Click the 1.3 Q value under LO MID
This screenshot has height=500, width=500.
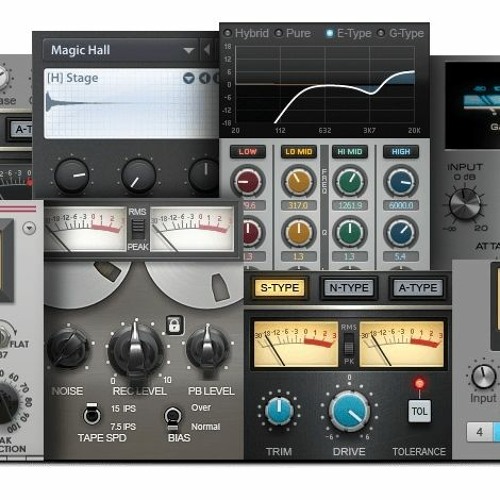point(298,257)
